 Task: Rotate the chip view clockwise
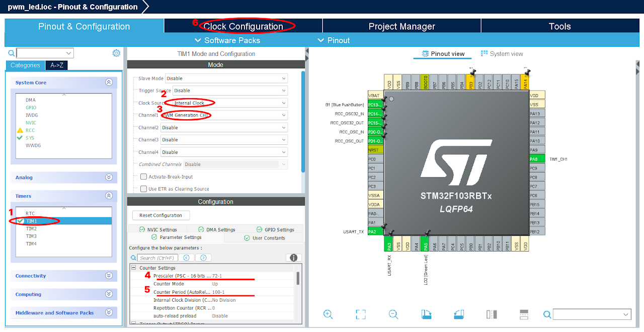pyautogui.click(x=425, y=314)
